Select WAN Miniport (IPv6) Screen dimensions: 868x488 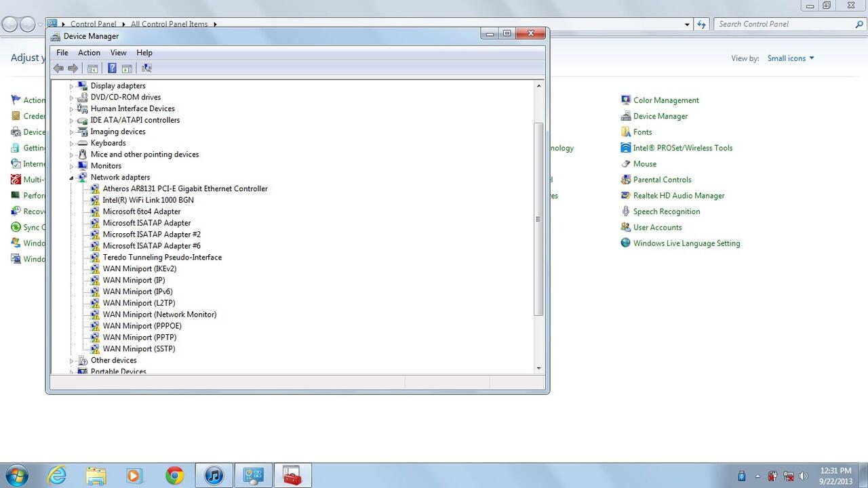coord(138,291)
